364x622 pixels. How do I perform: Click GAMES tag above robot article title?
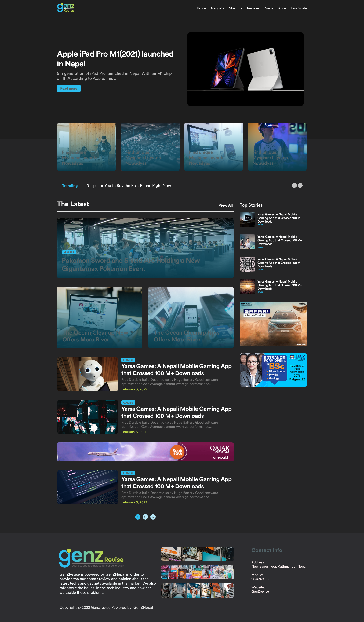click(x=128, y=360)
